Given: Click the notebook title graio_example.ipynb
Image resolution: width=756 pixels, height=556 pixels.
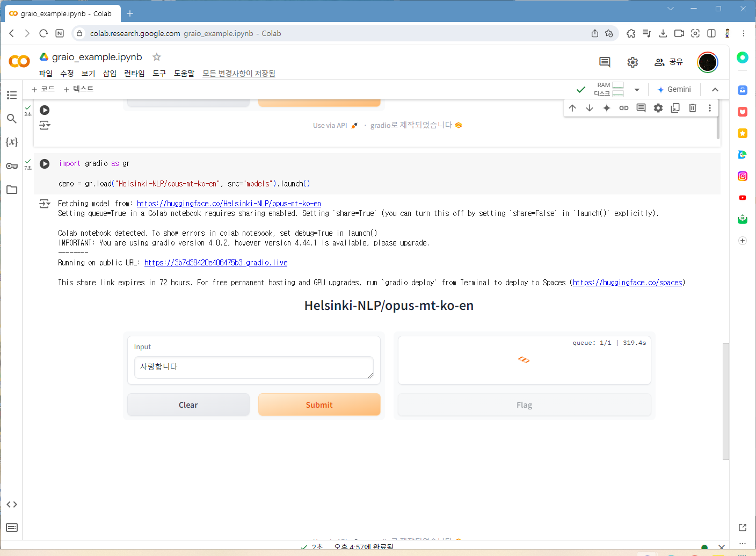Looking at the screenshot, I should [x=97, y=57].
